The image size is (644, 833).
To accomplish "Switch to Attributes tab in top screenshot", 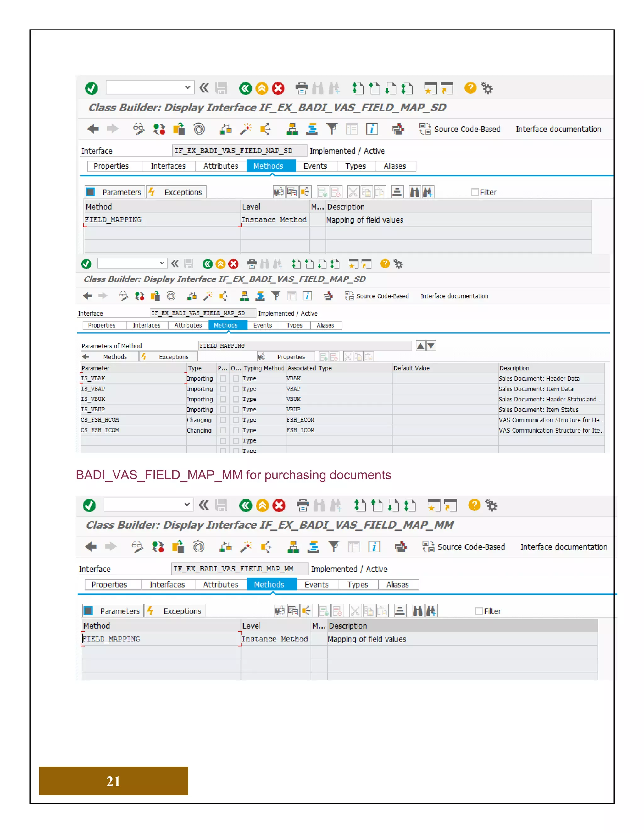I will pos(220,166).
